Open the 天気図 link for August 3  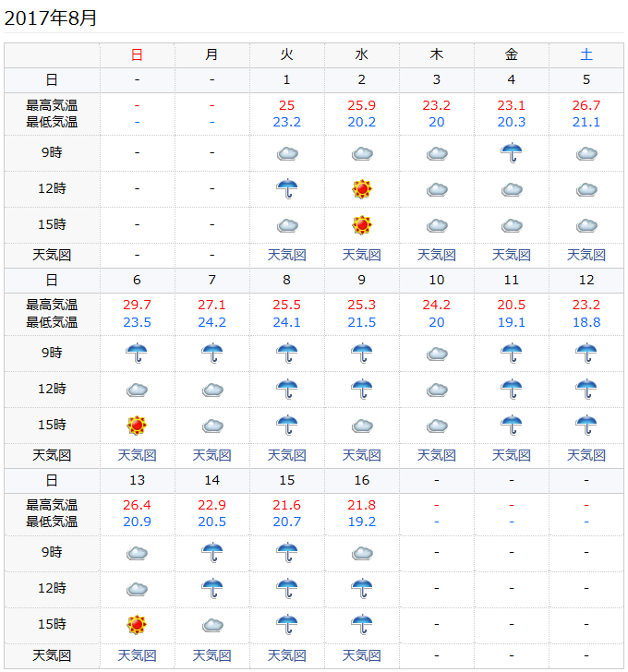(437, 255)
